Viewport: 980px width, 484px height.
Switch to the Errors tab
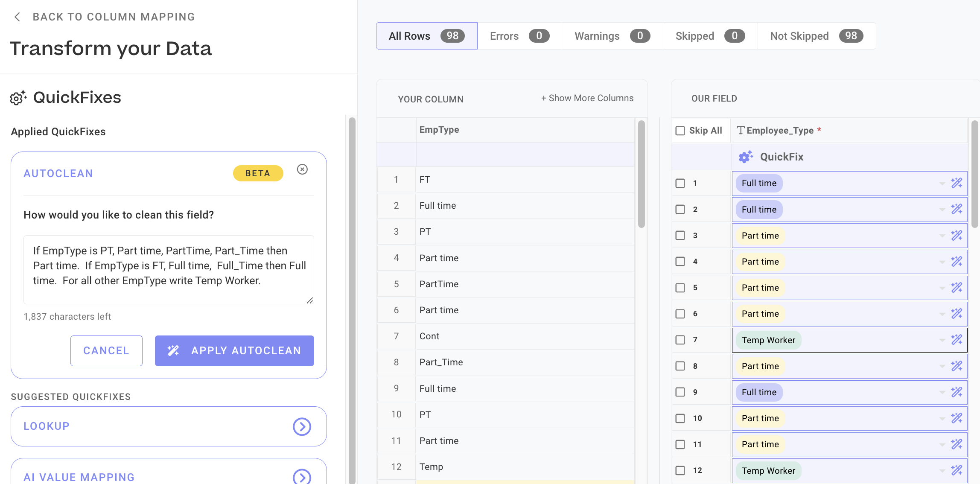click(x=519, y=36)
